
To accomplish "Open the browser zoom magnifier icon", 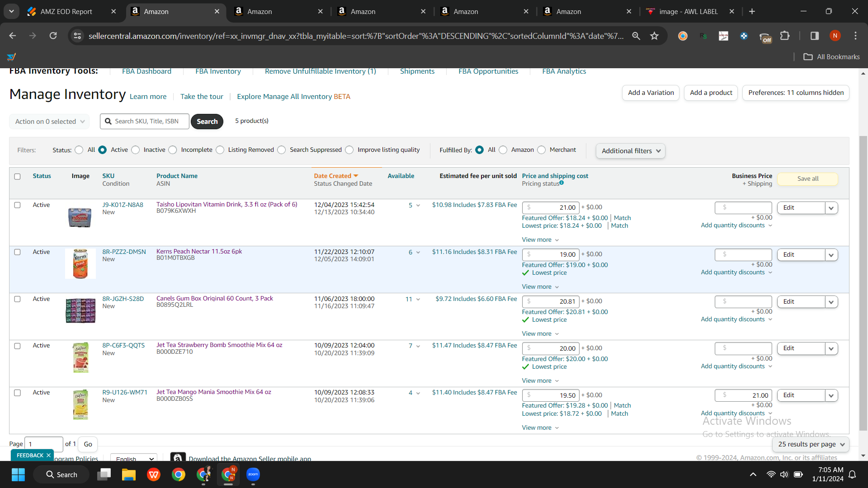I will click(x=636, y=36).
